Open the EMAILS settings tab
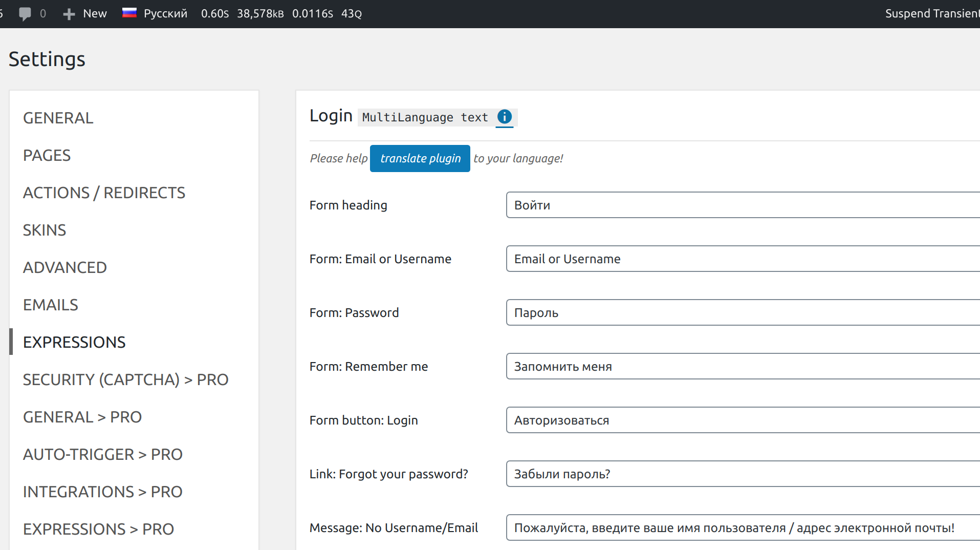Image resolution: width=980 pixels, height=550 pixels. coord(51,304)
